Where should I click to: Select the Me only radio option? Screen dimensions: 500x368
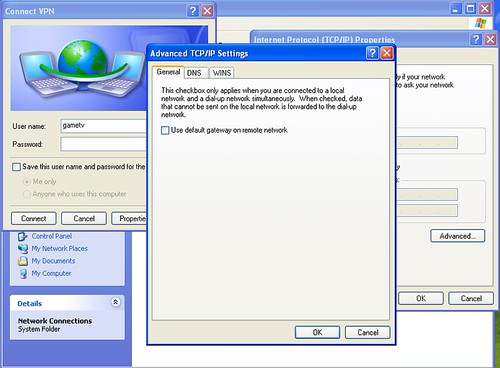point(27,182)
